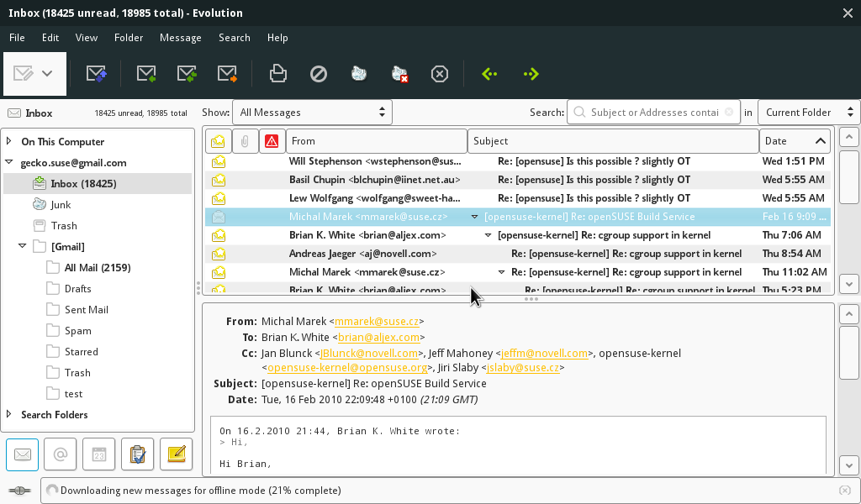Click the New mail message button
Screen dimensions: 861x504
click(24, 73)
